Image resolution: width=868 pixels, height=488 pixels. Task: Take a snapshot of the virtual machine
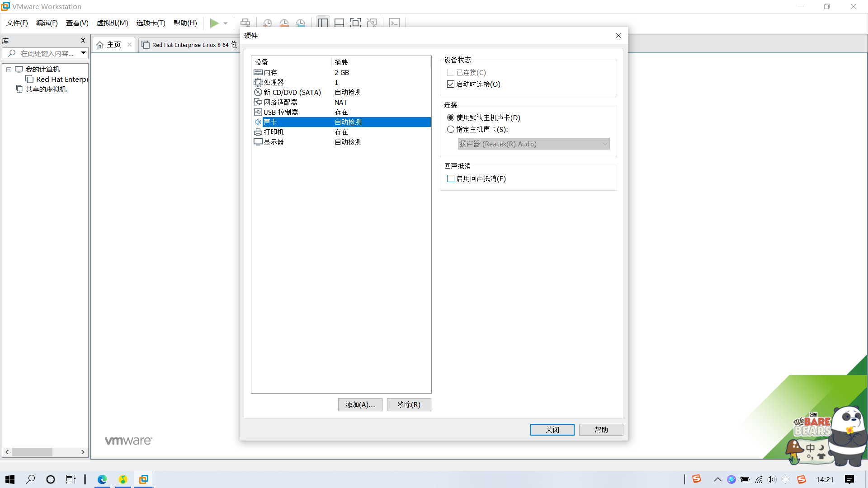click(268, 23)
